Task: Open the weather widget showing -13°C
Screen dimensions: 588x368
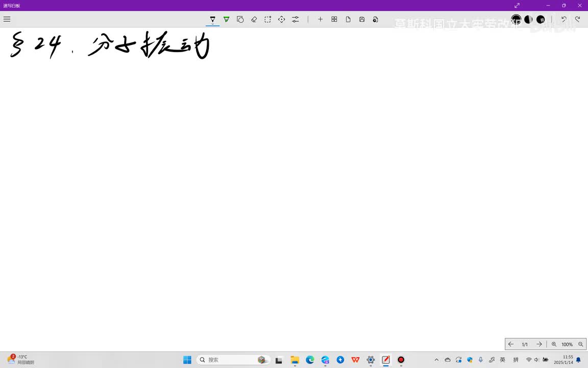Action: [x=20, y=359]
